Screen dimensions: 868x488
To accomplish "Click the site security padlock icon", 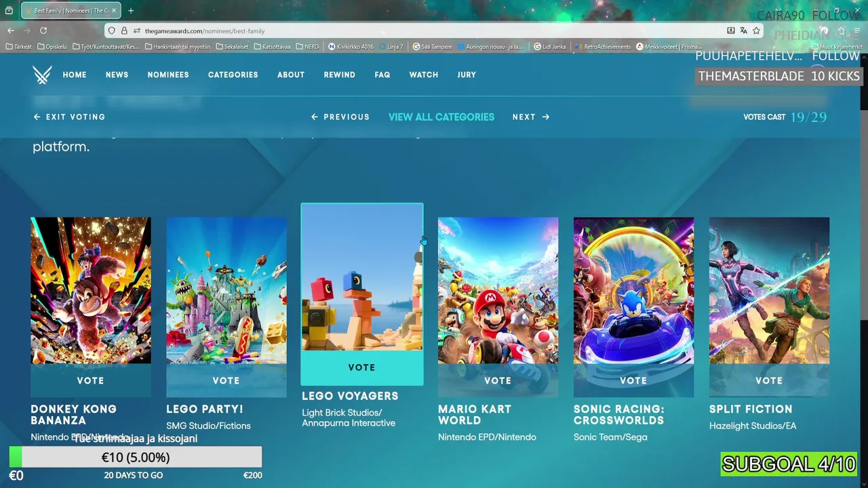I will 124,30.
